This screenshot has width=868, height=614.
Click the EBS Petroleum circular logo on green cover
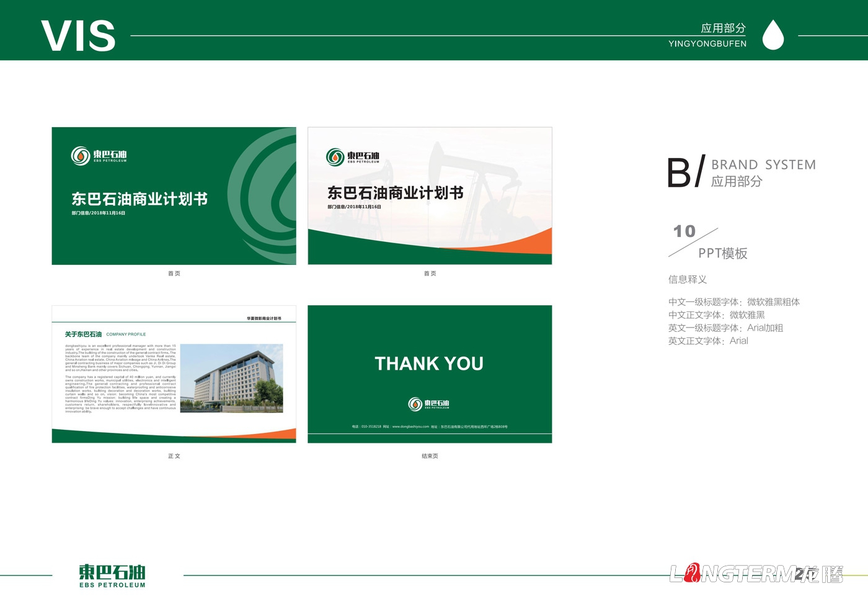tap(81, 156)
